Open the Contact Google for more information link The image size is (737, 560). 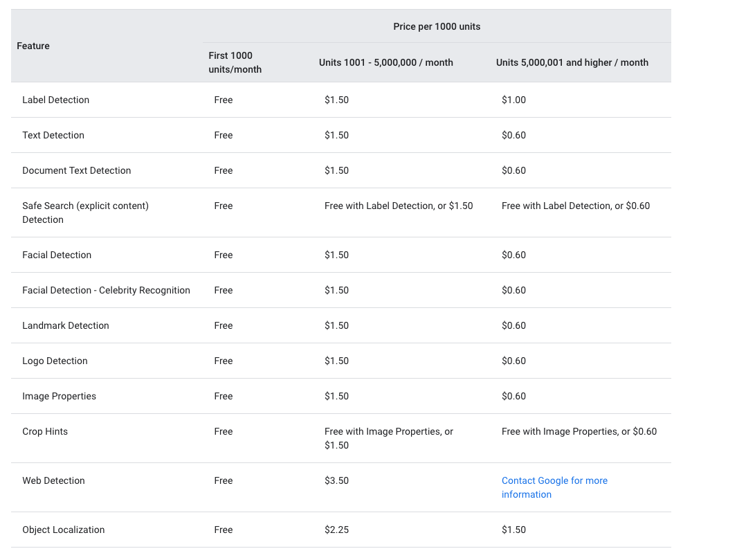click(554, 487)
